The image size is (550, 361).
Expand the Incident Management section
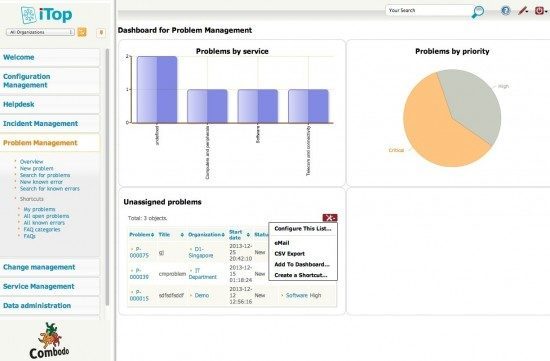(50, 123)
